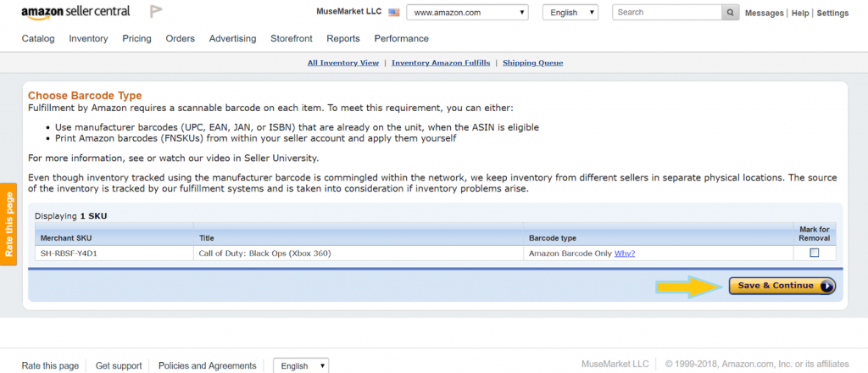Open Settings in the header
Screen dimensions: 868x373
(x=832, y=13)
